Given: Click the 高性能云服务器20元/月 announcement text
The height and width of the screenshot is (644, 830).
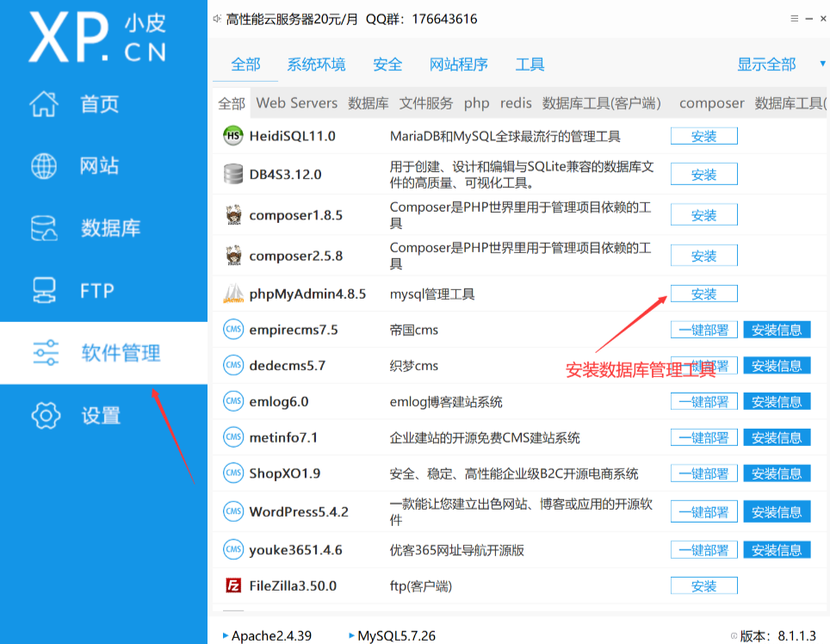Looking at the screenshot, I should pos(292,19).
